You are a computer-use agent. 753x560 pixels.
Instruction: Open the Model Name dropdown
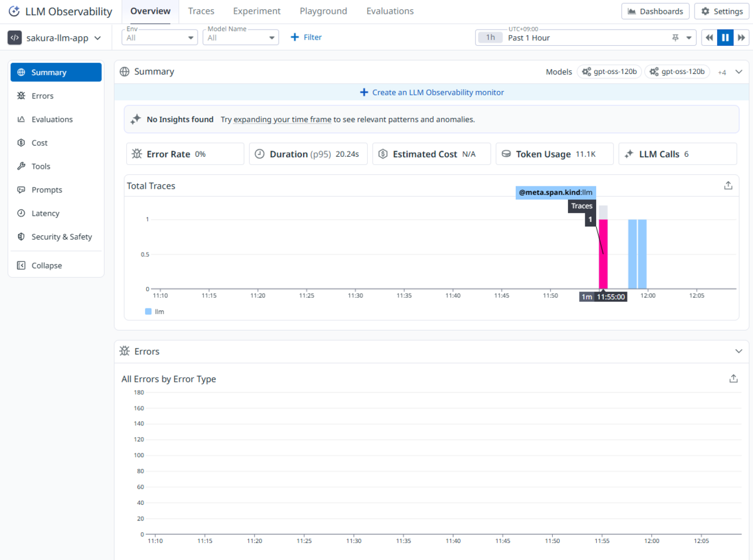click(240, 38)
